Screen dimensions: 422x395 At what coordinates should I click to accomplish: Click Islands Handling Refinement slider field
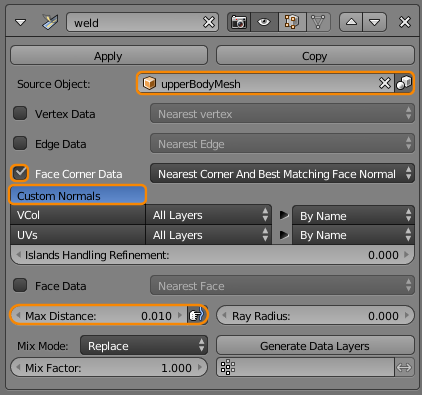pyautogui.click(x=213, y=255)
